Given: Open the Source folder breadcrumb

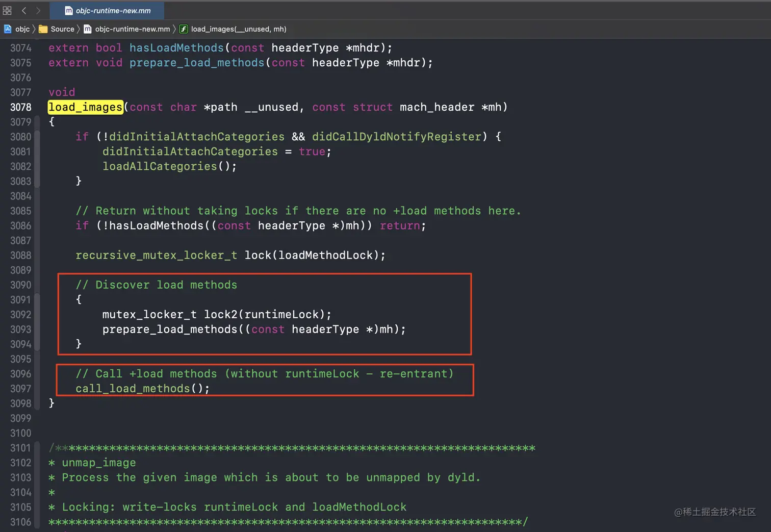Looking at the screenshot, I should tap(63, 29).
